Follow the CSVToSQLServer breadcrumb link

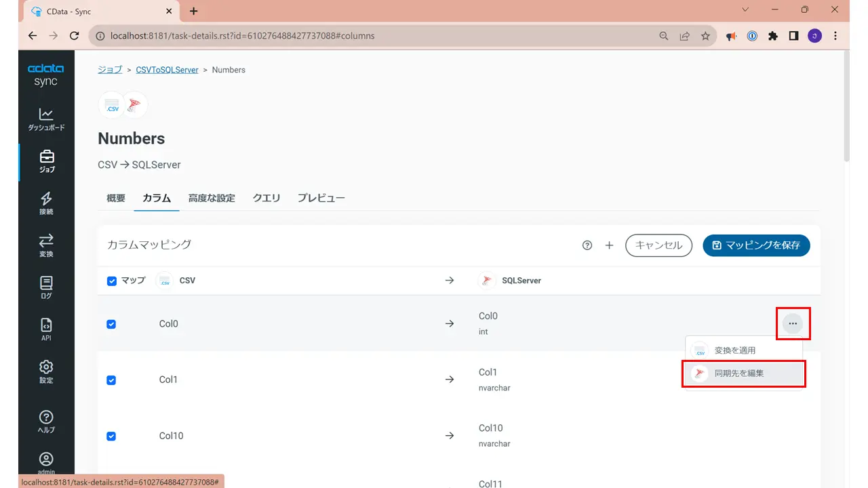click(167, 70)
